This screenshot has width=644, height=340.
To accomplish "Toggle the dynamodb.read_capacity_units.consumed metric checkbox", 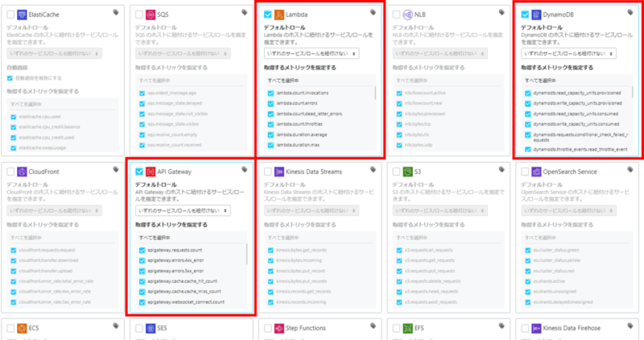I will pos(528,114).
